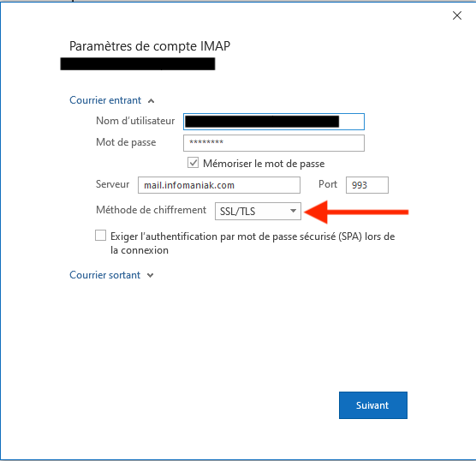
Task: Click the Nom d'utilisateur label
Action: tap(135, 121)
